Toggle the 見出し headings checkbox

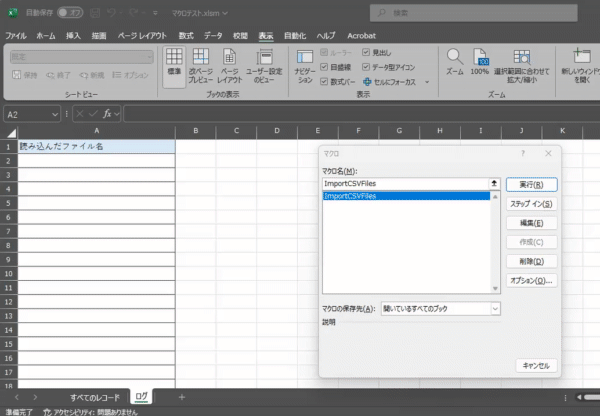click(366, 52)
